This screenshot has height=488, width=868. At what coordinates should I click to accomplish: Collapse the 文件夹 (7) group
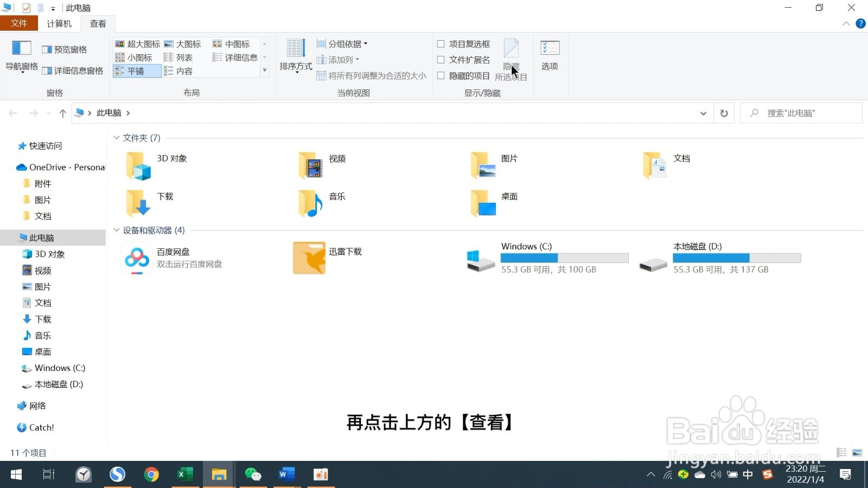pyautogui.click(x=116, y=138)
